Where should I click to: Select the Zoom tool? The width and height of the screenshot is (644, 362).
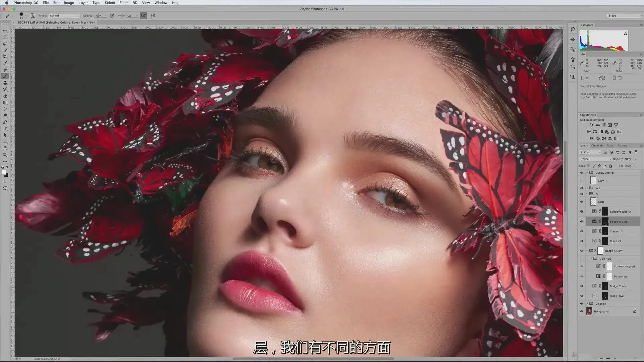coord(5,155)
